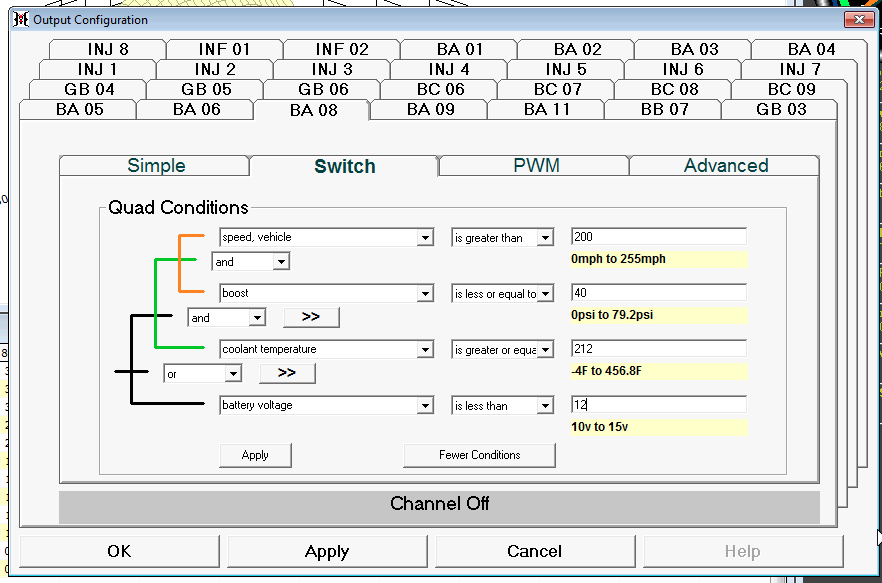The width and height of the screenshot is (882, 583).
Task: Open the battery voltage parameter dropdown
Action: tap(425, 406)
